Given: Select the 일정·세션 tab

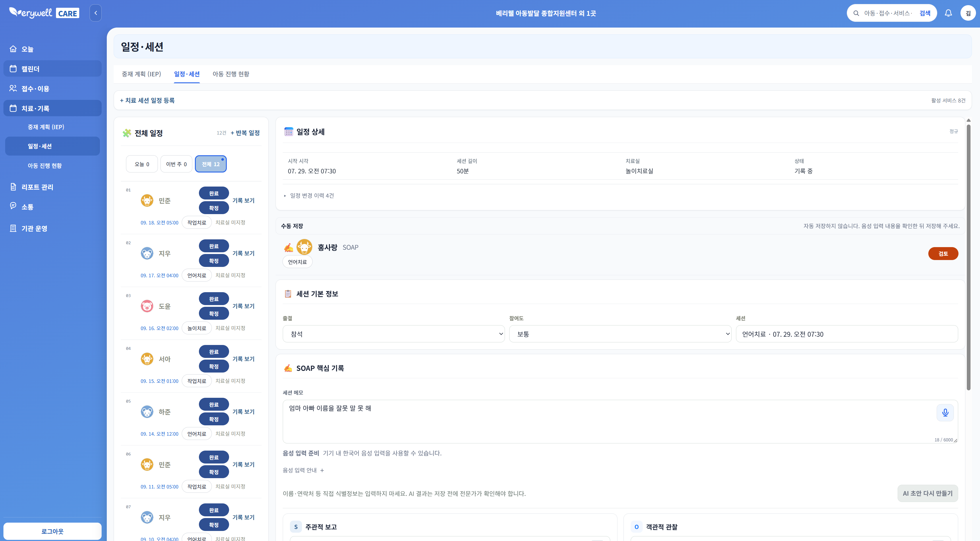Looking at the screenshot, I should click(187, 74).
